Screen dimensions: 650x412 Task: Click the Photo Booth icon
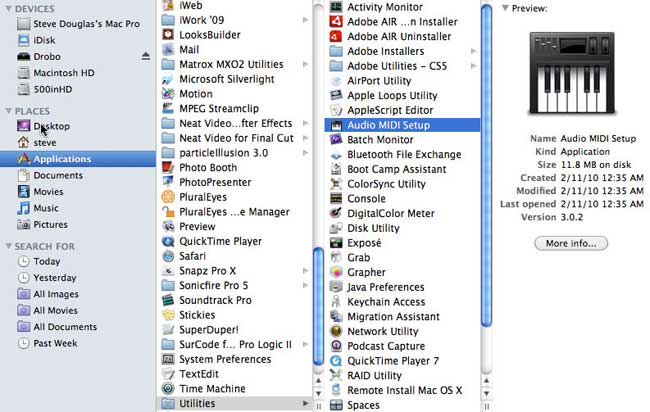coord(168,167)
